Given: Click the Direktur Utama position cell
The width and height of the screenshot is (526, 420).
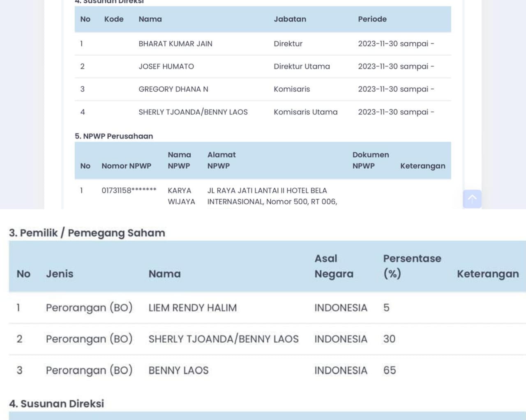Looking at the screenshot, I should coord(302,67).
